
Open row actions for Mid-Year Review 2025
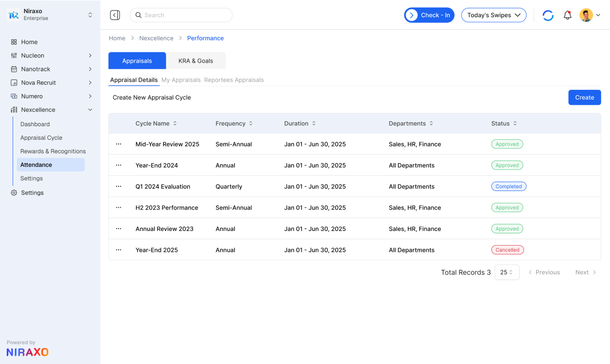[119, 144]
